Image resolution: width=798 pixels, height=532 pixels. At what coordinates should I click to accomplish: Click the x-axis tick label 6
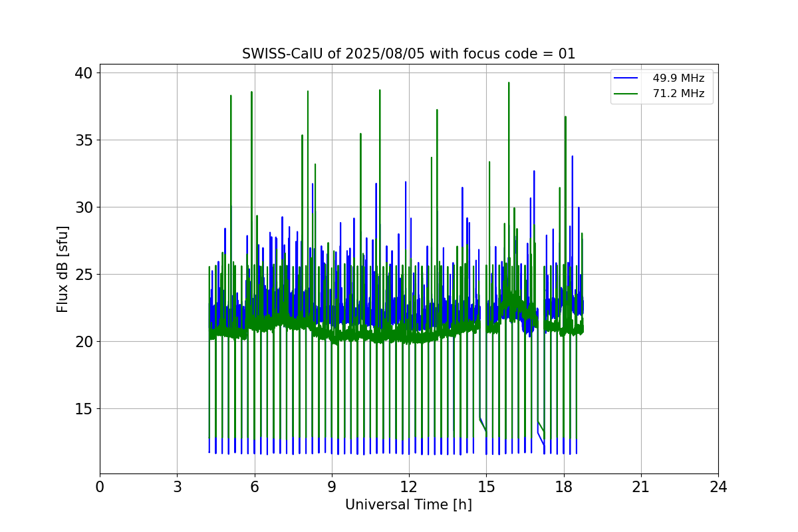[x=255, y=487]
